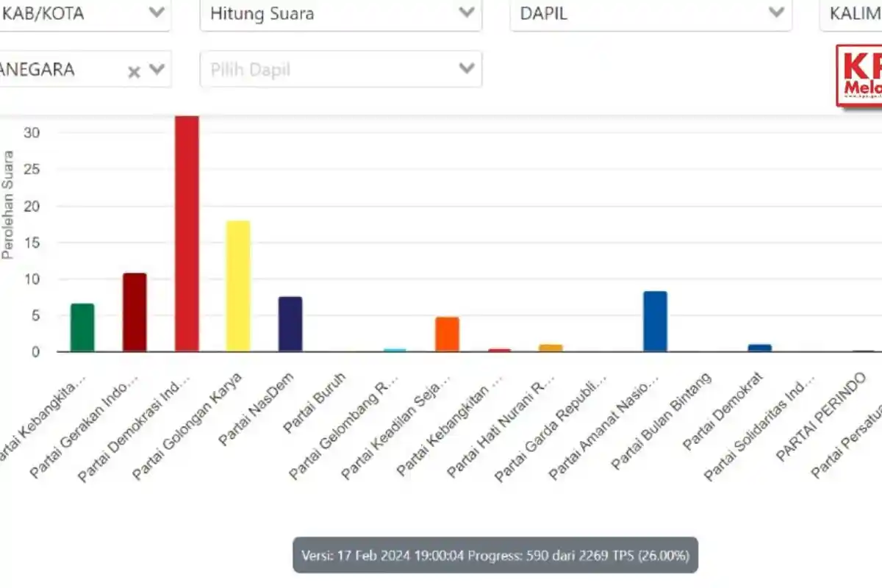
Task: Click the green Partai Kebangkitan bar
Action: [81, 327]
